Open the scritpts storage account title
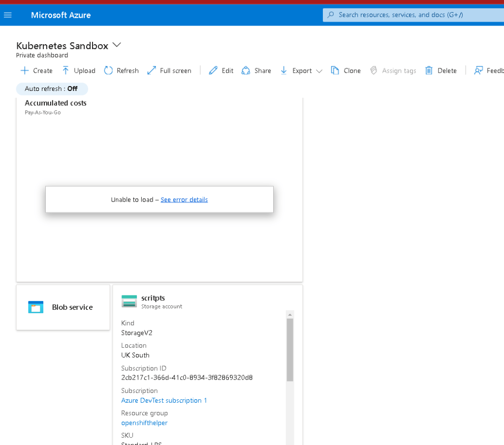Screen dimensions: 504x445 [153, 298]
